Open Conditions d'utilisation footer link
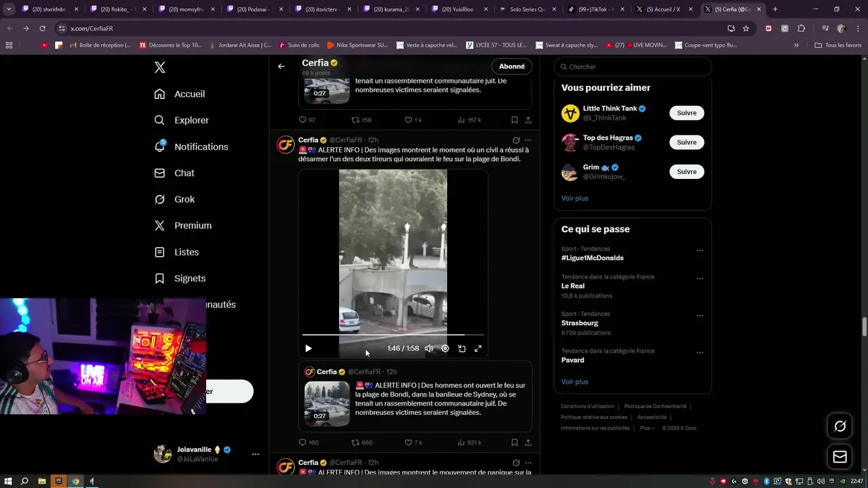This screenshot has height=488, width=868. click(x=587, y=406)
